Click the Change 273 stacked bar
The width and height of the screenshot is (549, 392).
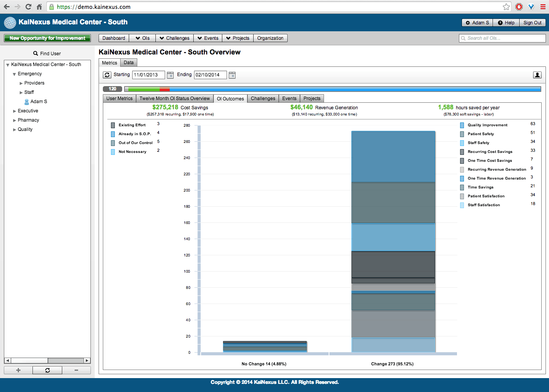tap(393, 242)
